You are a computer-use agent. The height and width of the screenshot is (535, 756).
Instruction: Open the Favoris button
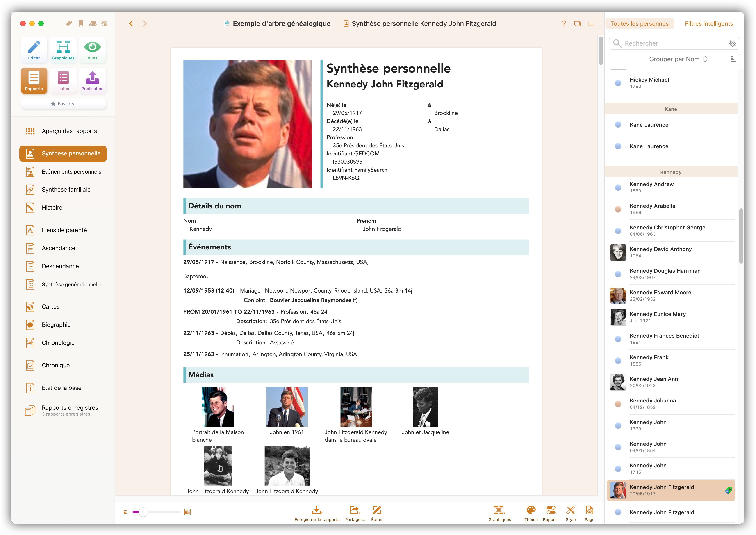[63, 103]
